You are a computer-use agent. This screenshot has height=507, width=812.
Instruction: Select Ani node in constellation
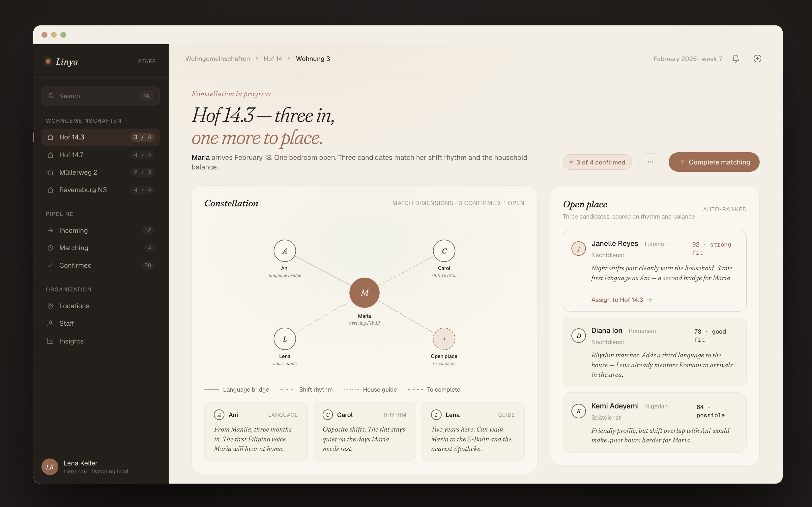tap(285, 251)
